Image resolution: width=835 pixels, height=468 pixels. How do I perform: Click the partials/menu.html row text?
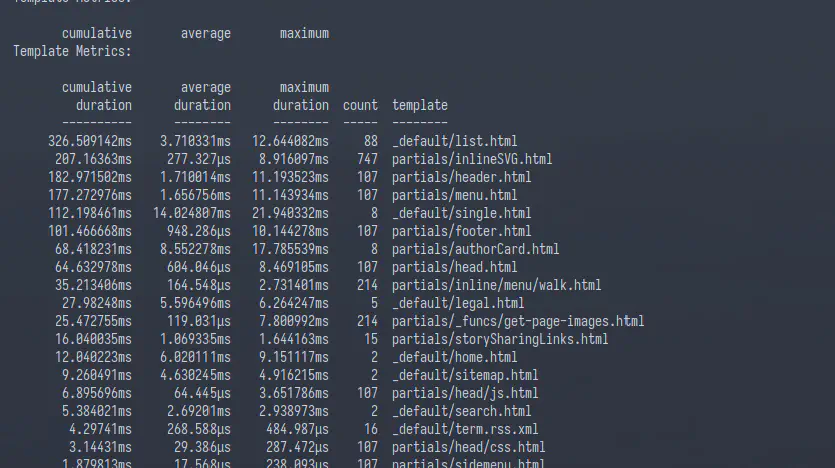pyautogui.click(x=454, y=195)
